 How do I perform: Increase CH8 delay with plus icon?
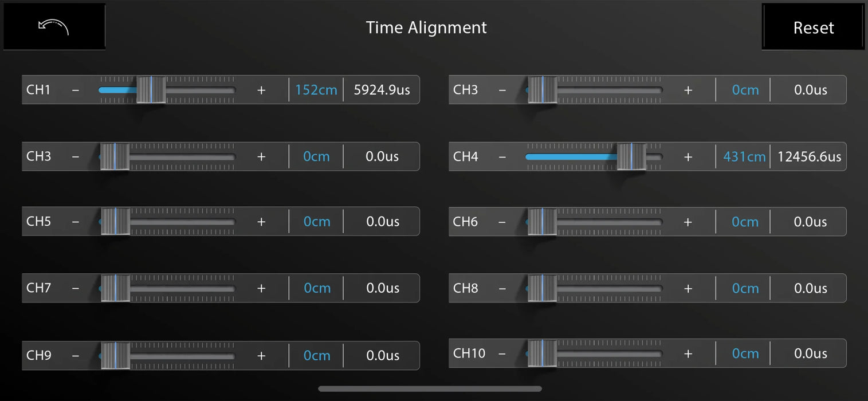(x=688, y=288)
